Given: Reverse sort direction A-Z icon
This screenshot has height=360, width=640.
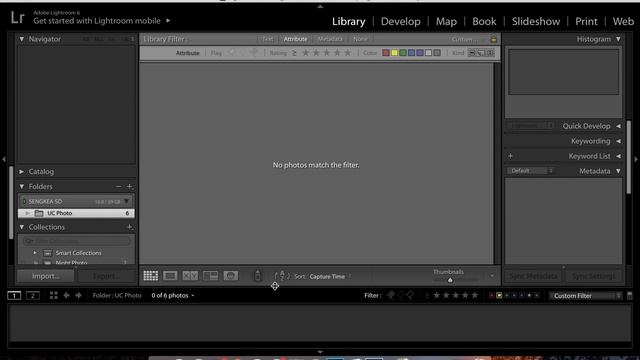Looking at the screenshot, I should (x=282, y=276).
